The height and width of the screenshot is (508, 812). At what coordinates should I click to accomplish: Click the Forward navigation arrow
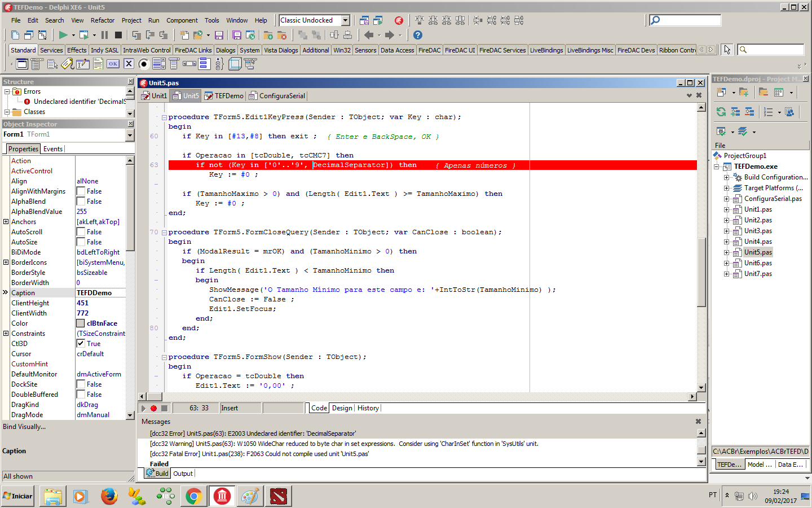389,35
